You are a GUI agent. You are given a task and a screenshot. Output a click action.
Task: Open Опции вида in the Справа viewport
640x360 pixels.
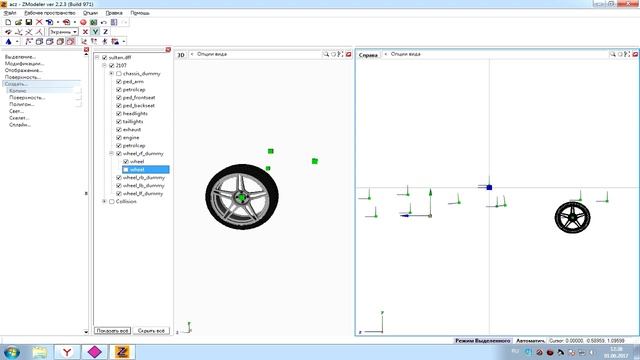pos(405,54)
